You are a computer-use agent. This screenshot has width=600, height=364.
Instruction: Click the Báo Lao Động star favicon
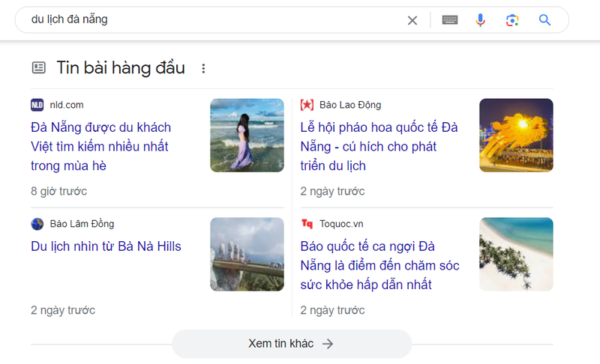click(x=307, y=105)
